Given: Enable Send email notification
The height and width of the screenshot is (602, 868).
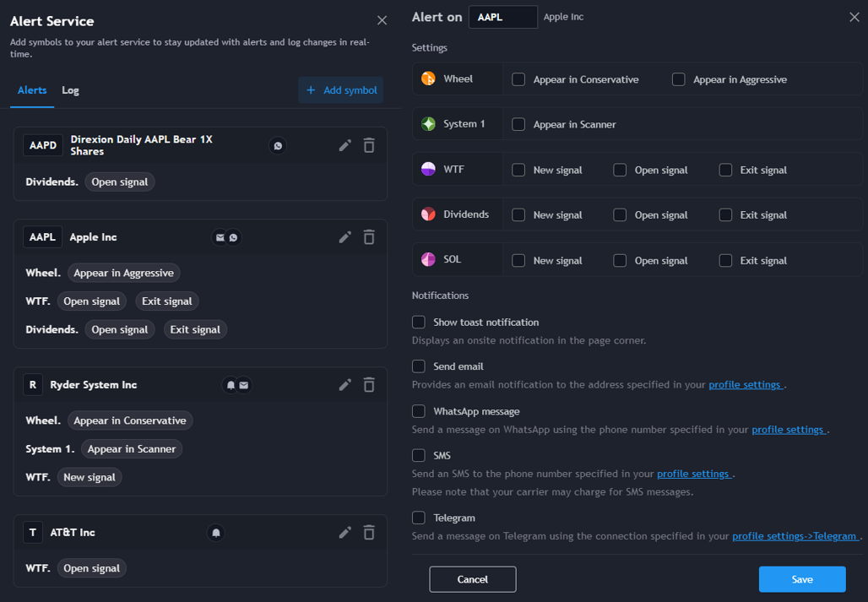Looking at the screenshot, I should pyautogui.click(x=419, y=366).
